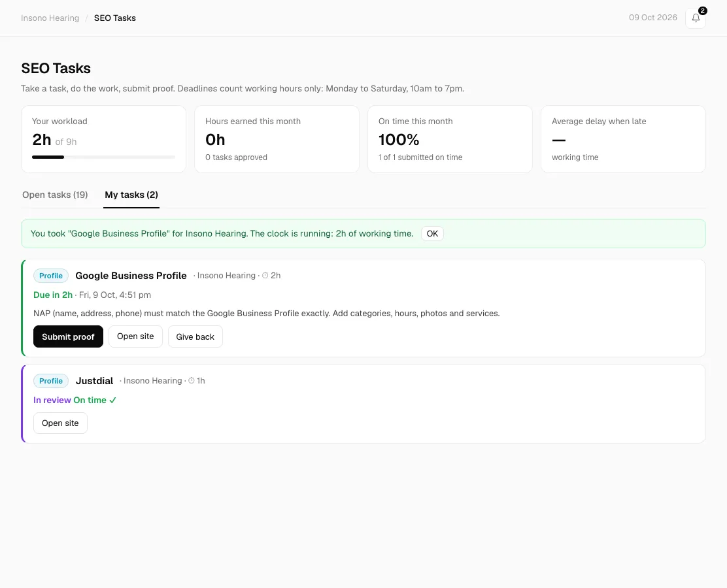
Task: Click the 'In review' status label
Action: pyautogui.click(x=52, y=400)
